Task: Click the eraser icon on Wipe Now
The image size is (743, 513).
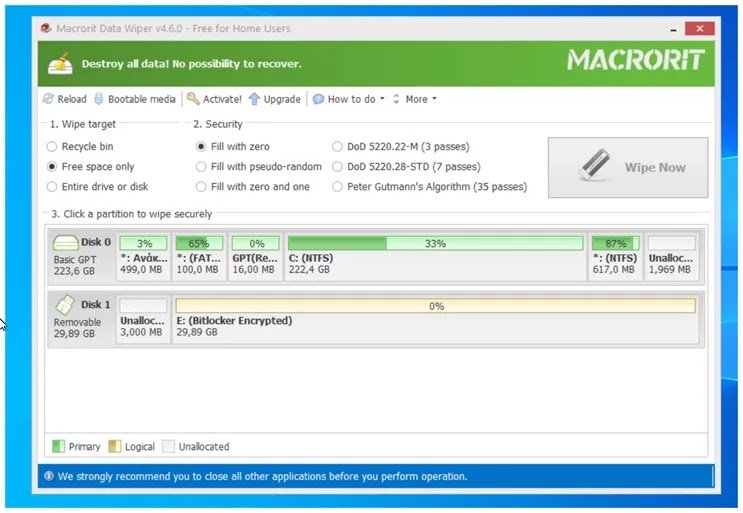Action: 594,166
